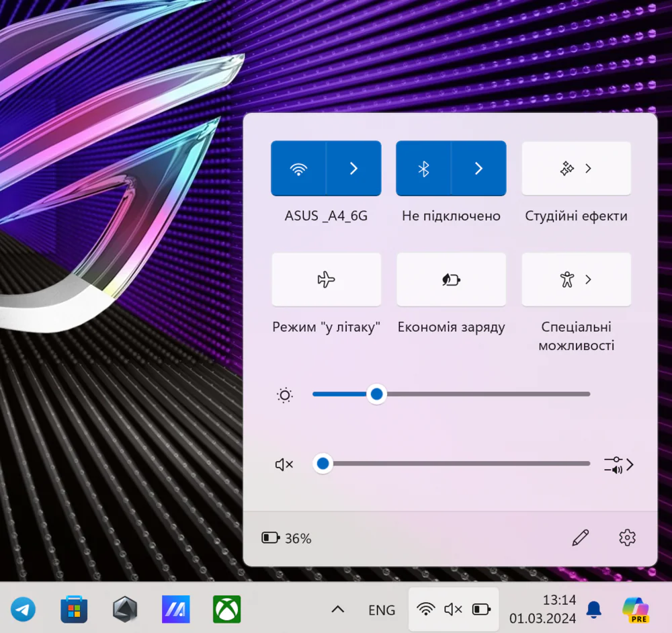Click the Економія заряду label
Viewport: 672px width, 633px height.
(x=452, y=327)
